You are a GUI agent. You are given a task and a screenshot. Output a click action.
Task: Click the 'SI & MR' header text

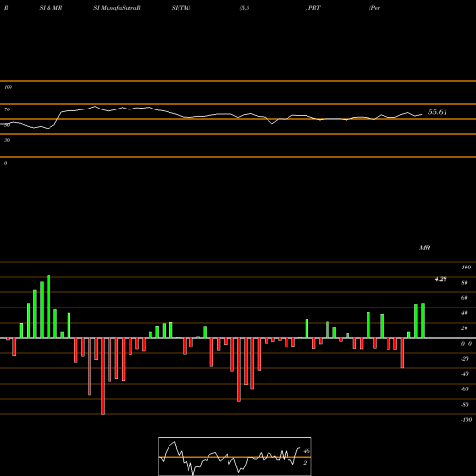point(50,8)
